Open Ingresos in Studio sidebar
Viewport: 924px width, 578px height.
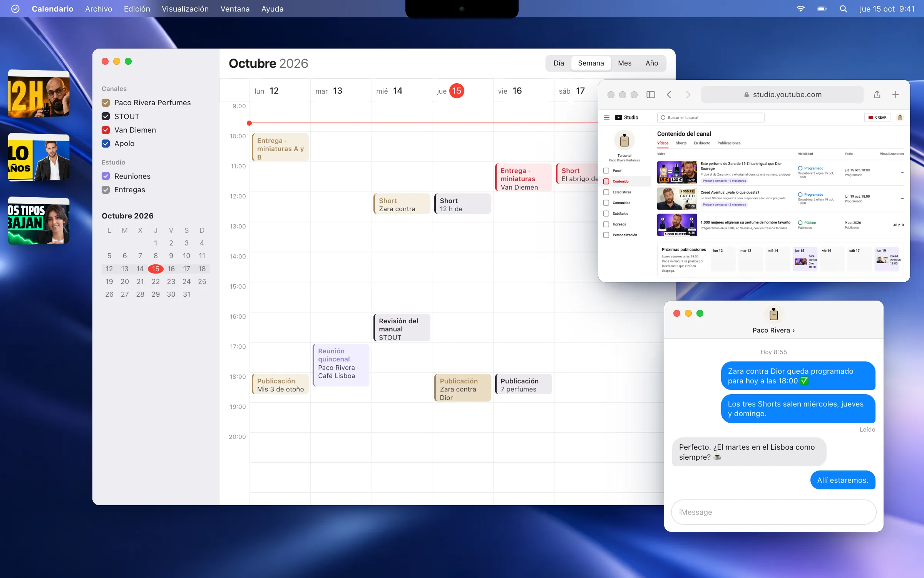coord(624,224)
